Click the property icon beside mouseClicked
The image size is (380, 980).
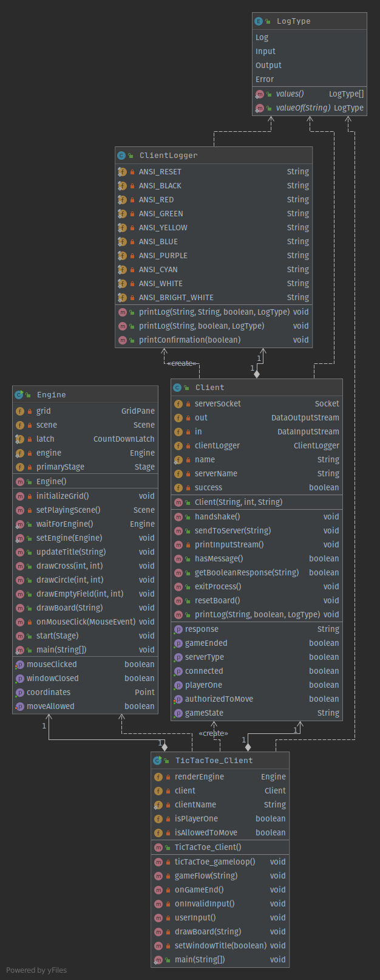(x=20, y=665)
